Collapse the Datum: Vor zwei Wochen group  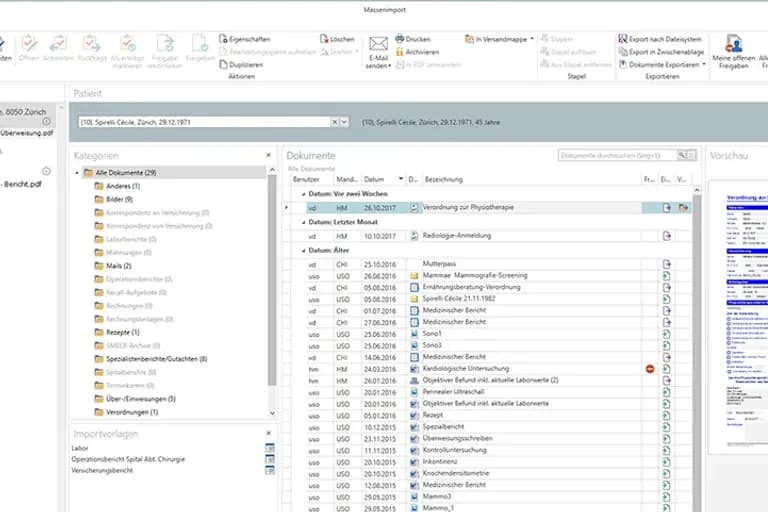pos(303,194)
